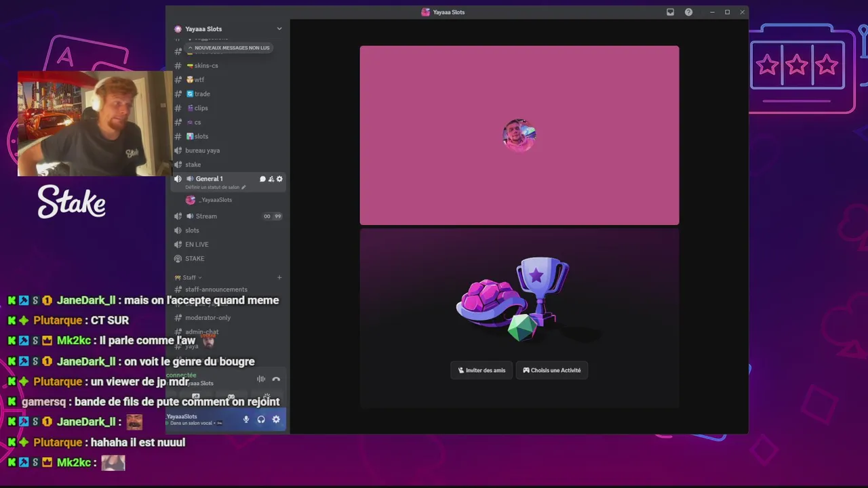The width and height of the screenshot is (868, 488).
Task: Disconnect from voice with the hang-up icon
Action: pos(276,379)
